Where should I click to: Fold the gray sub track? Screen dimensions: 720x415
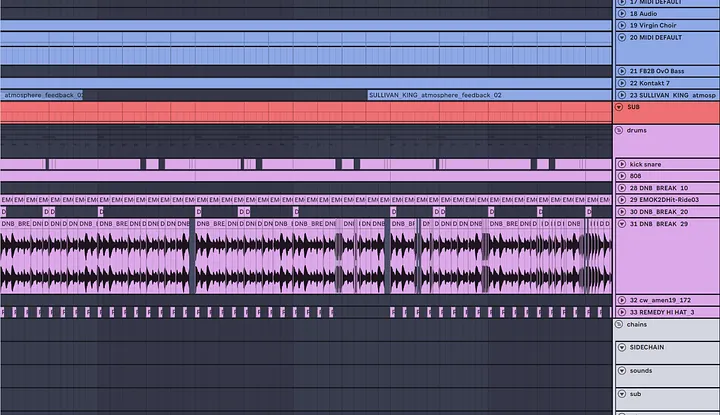[x=622, y=394]
